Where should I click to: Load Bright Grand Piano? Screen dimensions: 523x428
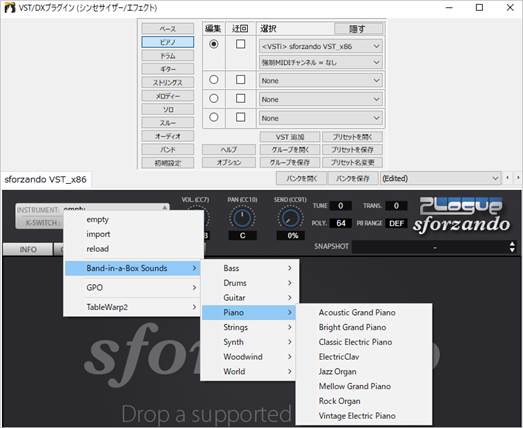tap(364, 327)
